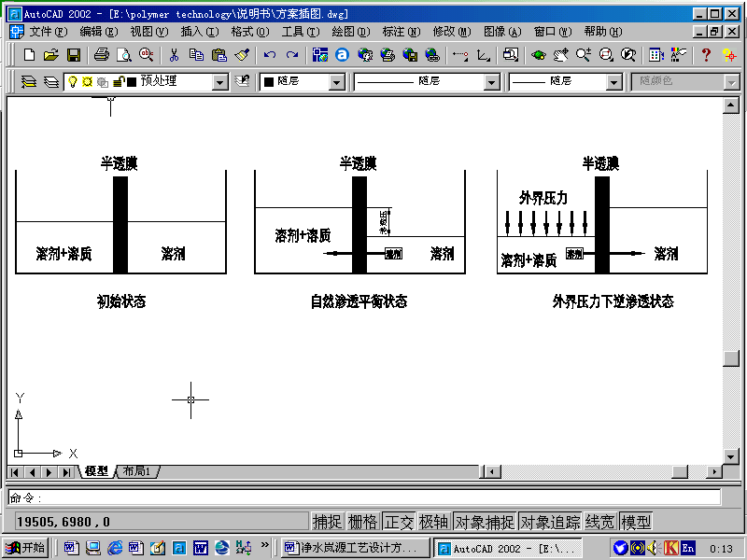
Task: Click the Windows 开始 start button
Action: (x=25, y=548)
